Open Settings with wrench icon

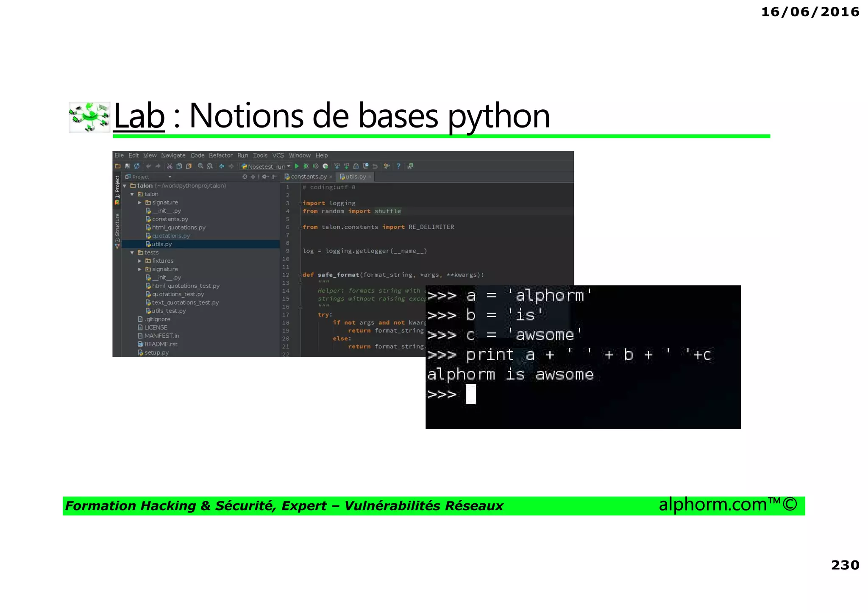click(387, 166)
